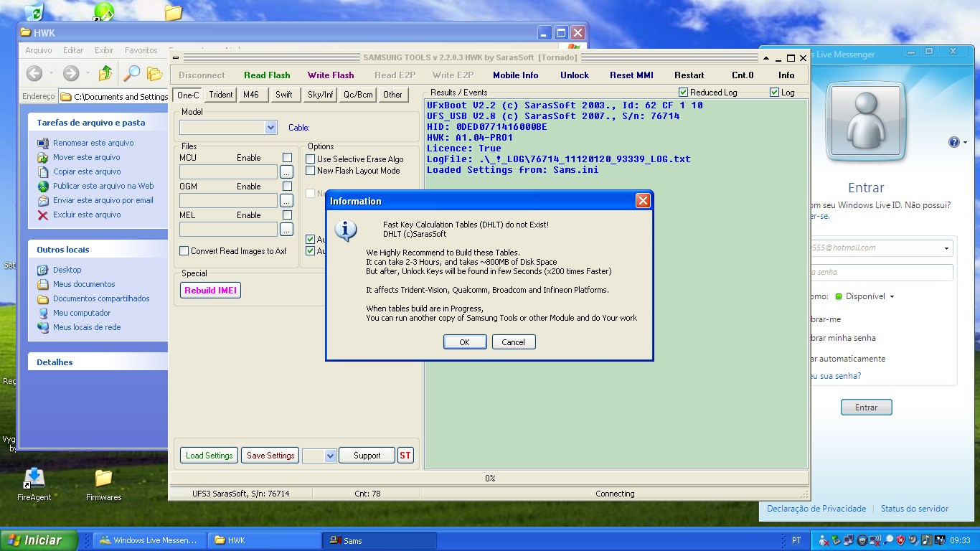
Task: Enable the MCU checkbox
Action: pos(287,158)
